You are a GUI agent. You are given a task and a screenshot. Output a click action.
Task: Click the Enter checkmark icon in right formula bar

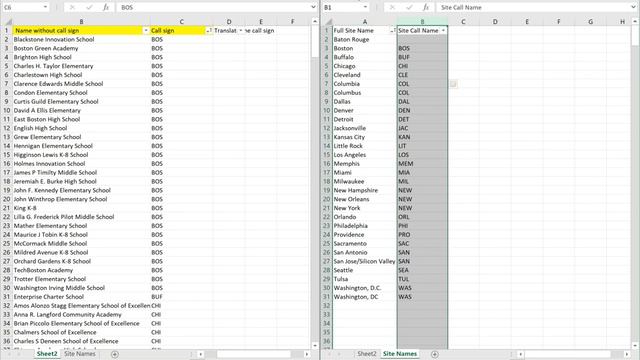(409, 7)
